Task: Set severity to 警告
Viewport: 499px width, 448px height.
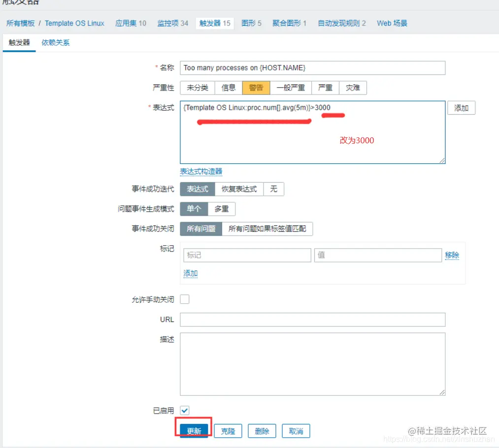Action: pyautogui.click(x=256, y=88)
